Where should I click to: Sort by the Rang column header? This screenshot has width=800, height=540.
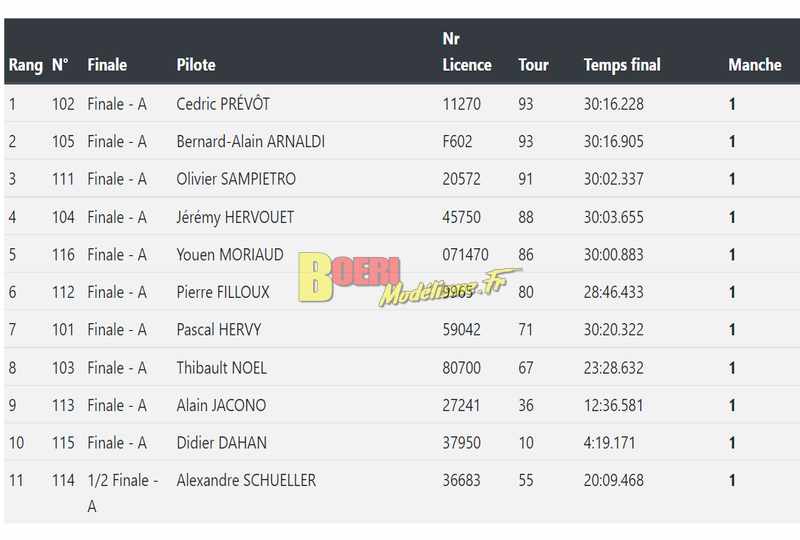click(x=26, y=65)
